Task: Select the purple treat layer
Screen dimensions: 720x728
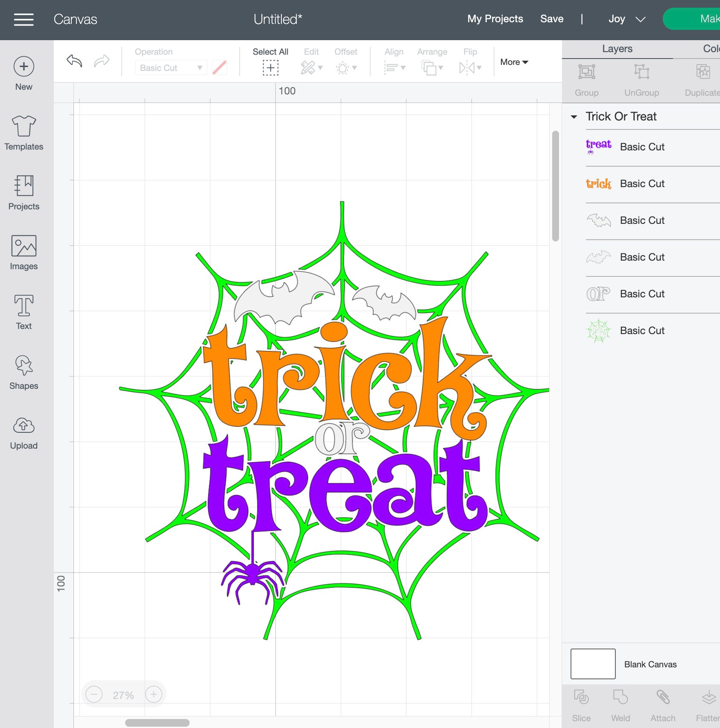Action: coord(653,147)
